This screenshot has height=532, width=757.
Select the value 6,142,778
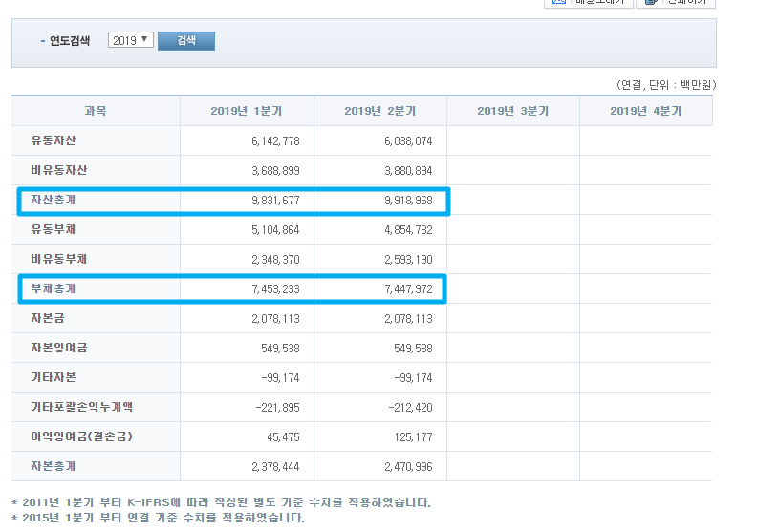(275, 141)
